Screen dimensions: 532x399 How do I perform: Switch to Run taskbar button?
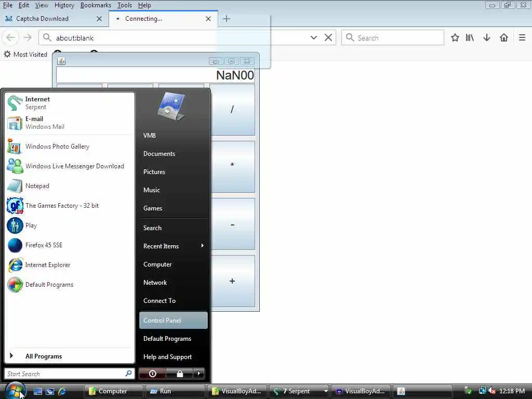[175, 391]
